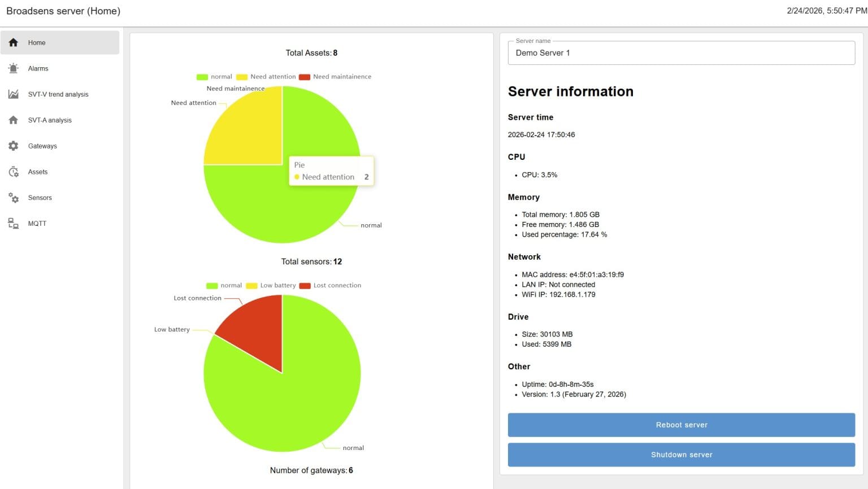The image size is (868, 489).
Task: Click 'Number of gateways: 6' title
Action: [311, 470]
